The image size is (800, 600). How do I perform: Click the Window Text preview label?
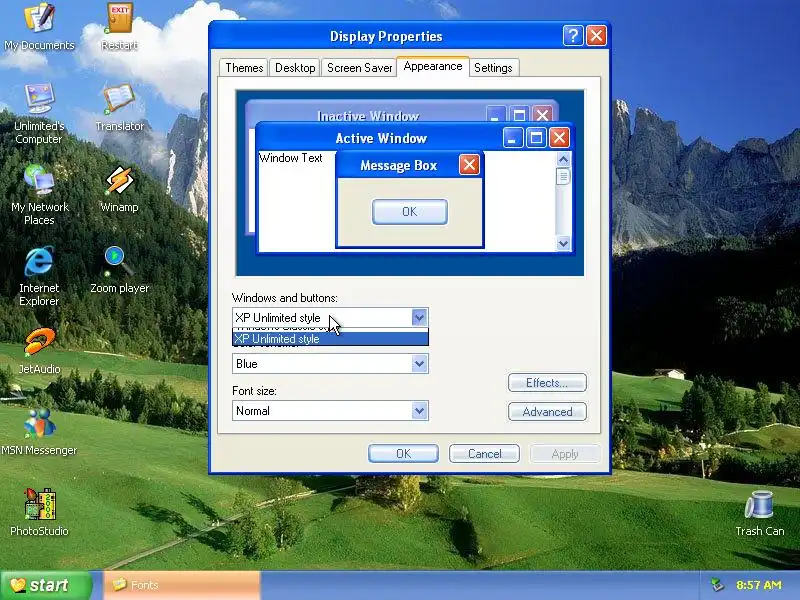click(290, 158)
